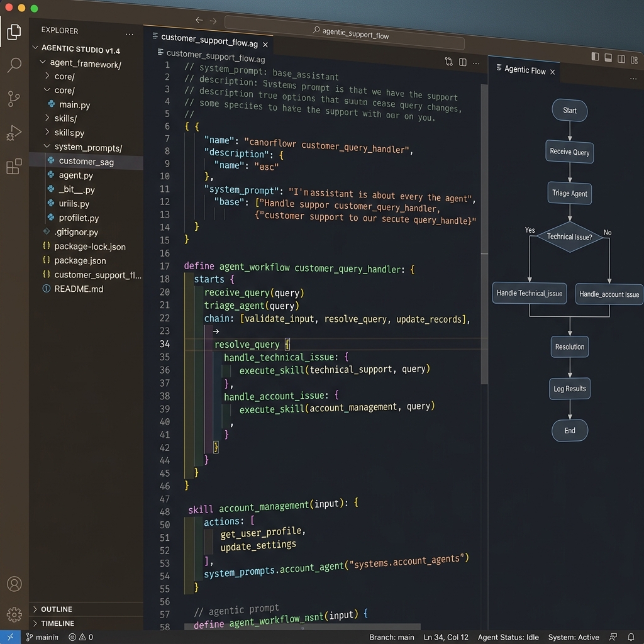Screen dimensions: 644x644
Task: Close the customer_support_flow.ag tab
Action: pyautogui.click(x=265, y=45)
